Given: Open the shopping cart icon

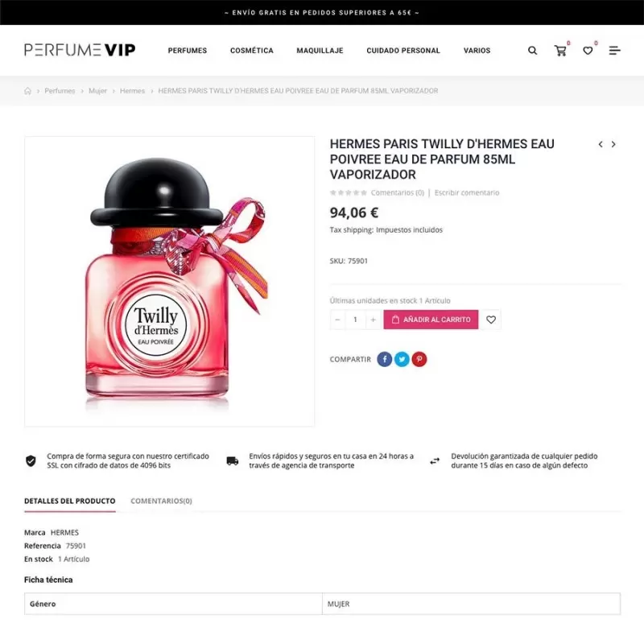Looking at the screenshot, I should click(560, 51).
